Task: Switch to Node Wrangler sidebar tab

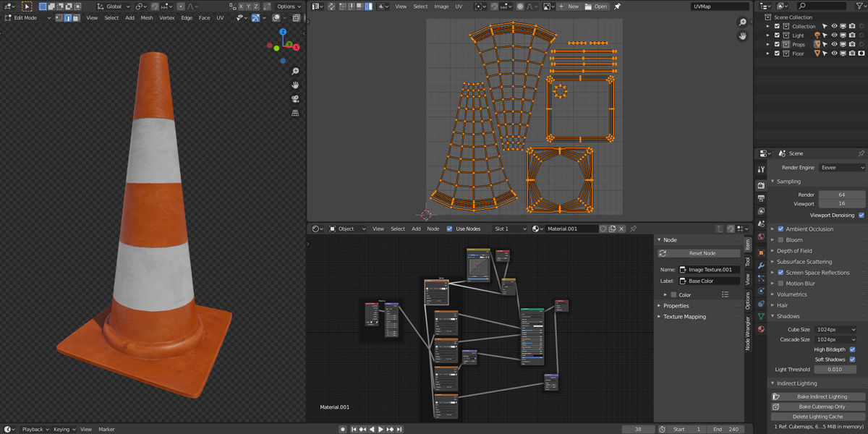Action: [748, 332]
